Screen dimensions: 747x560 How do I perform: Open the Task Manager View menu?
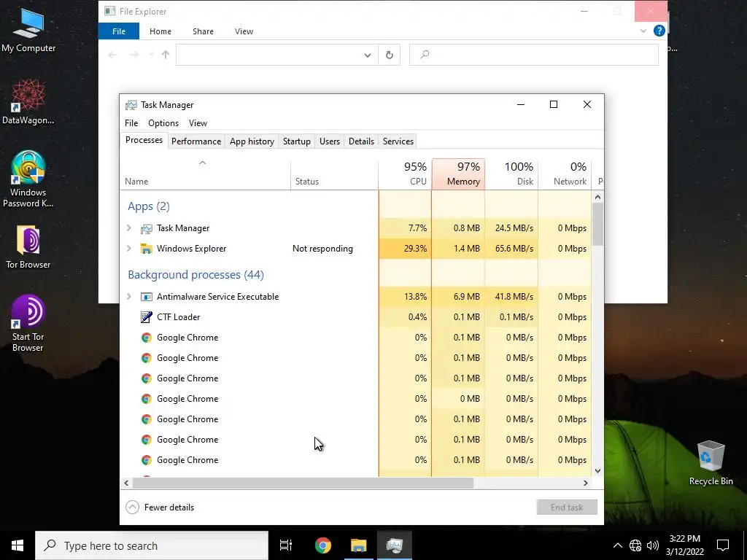click(198, 122)
